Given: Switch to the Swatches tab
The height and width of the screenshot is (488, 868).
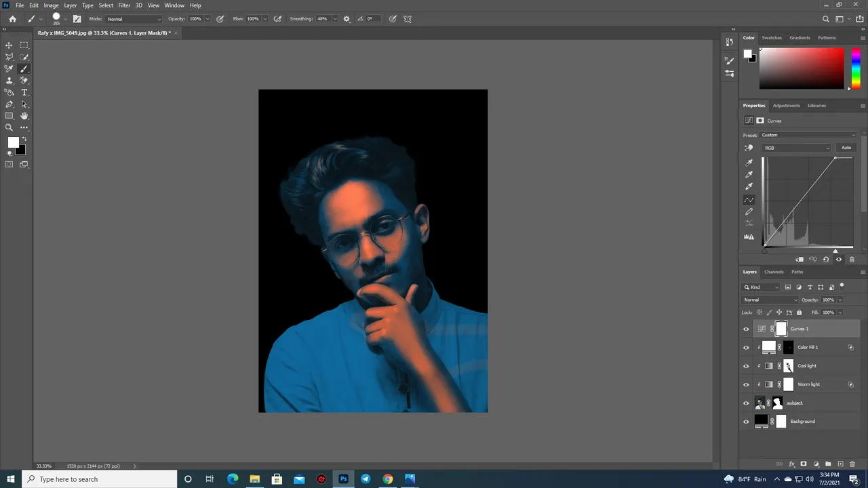Looking at the screenshot, I should coord(772,38).
